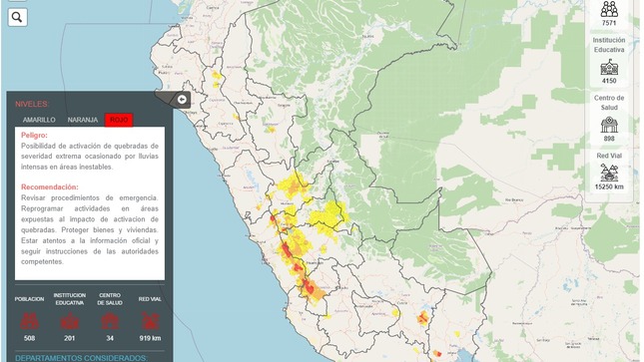Open the map search magnifier tool
Viewport: 644px width, 362px height.
(17, 17)
